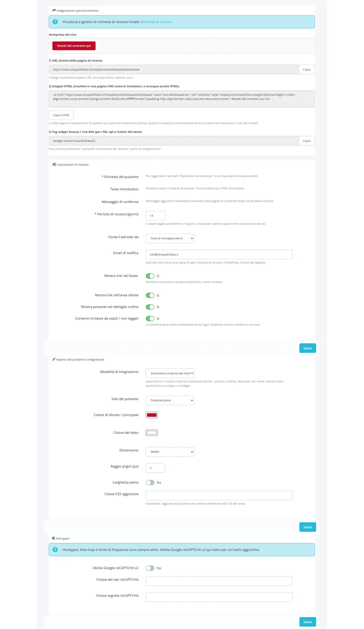This screenshot has height=629, width=364.
Task: Click the Classe CSS aggiuntiva field
Action: (x=219, y=496)
